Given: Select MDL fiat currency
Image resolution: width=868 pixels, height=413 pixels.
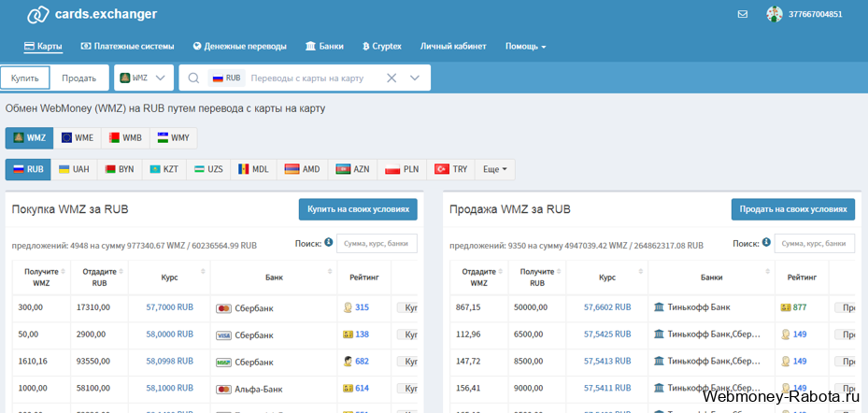Looking at the screenshot, I should 253,169.
